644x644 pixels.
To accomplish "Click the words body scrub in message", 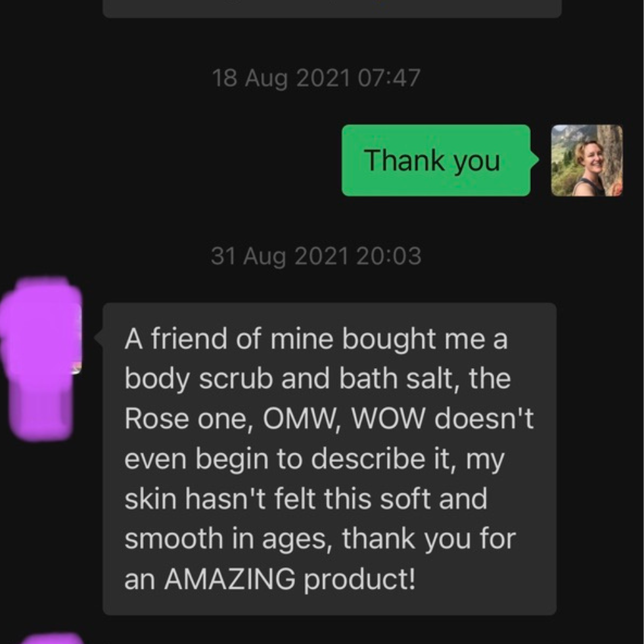I will (x=198, y=379).
